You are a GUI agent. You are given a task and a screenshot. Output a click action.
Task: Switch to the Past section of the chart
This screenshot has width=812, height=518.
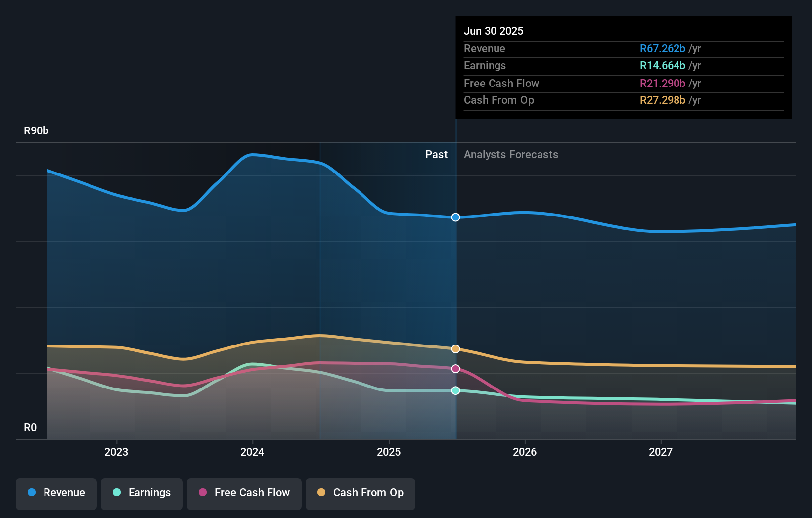[x=436, y=155]
